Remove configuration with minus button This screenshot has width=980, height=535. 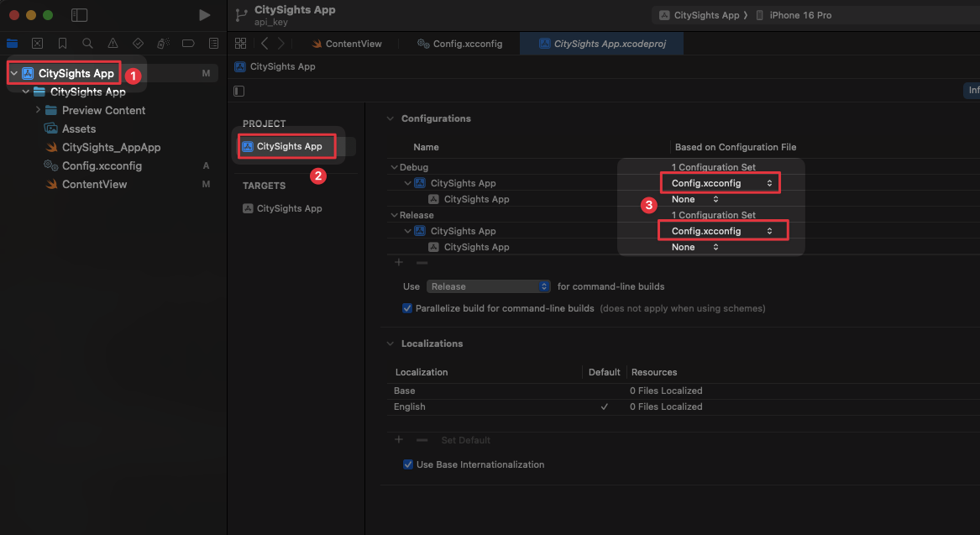[x=422, y=263]
